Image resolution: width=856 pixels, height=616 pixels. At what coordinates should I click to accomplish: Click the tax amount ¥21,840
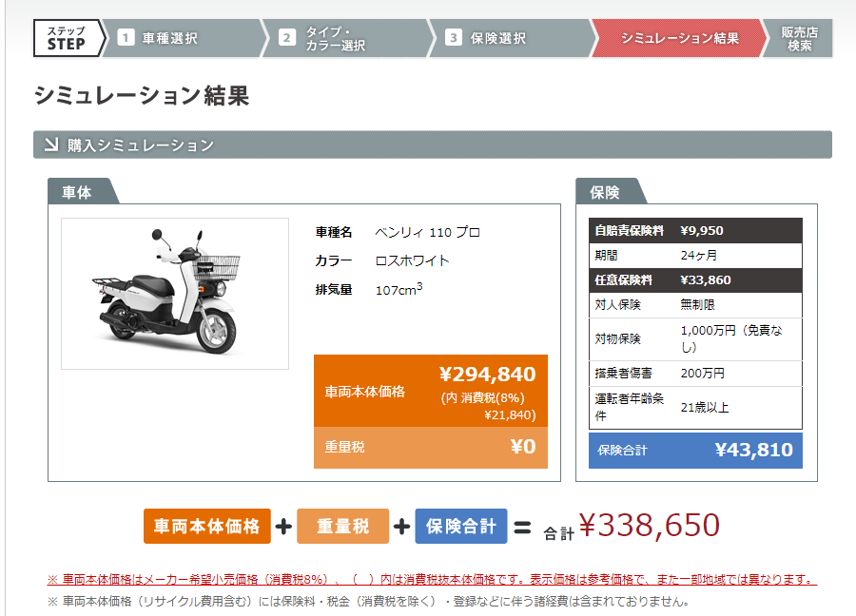[510, 415]
